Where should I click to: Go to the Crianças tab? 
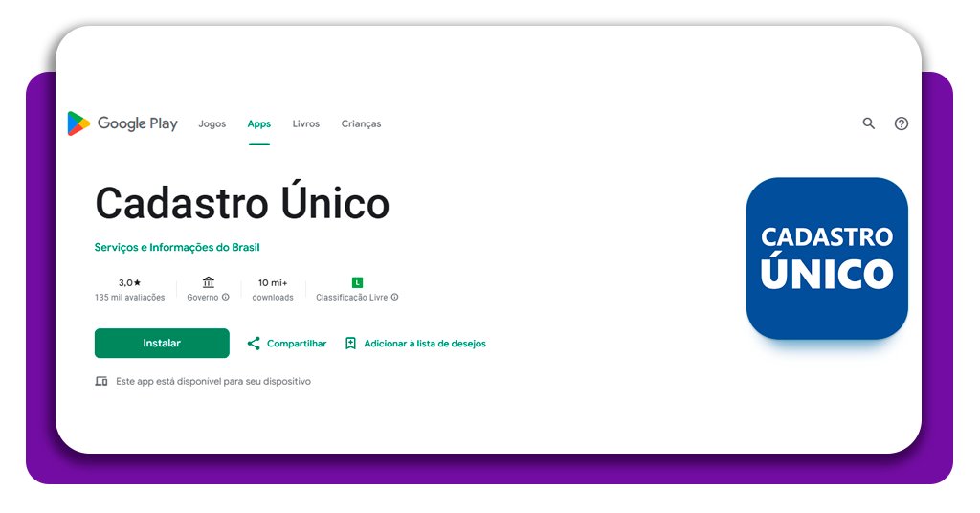point(361,123)
